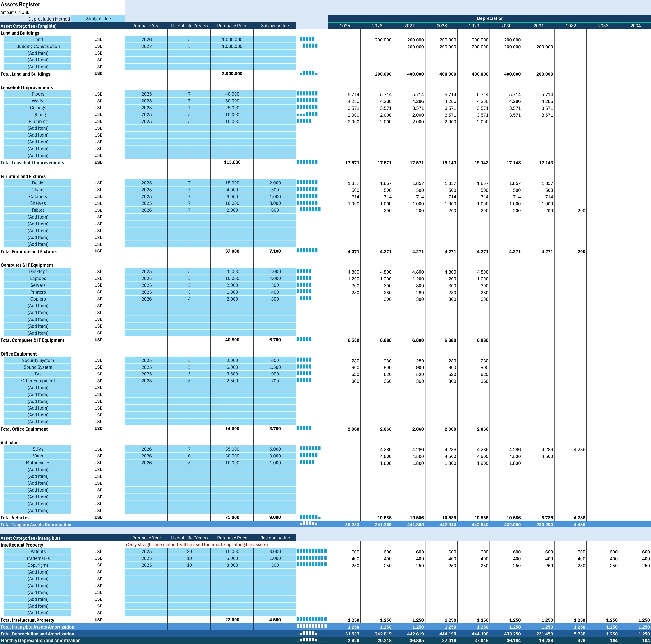651x644 pixels.
Task: Click the Trademarks purchase price 5.000
Action: 232,558
